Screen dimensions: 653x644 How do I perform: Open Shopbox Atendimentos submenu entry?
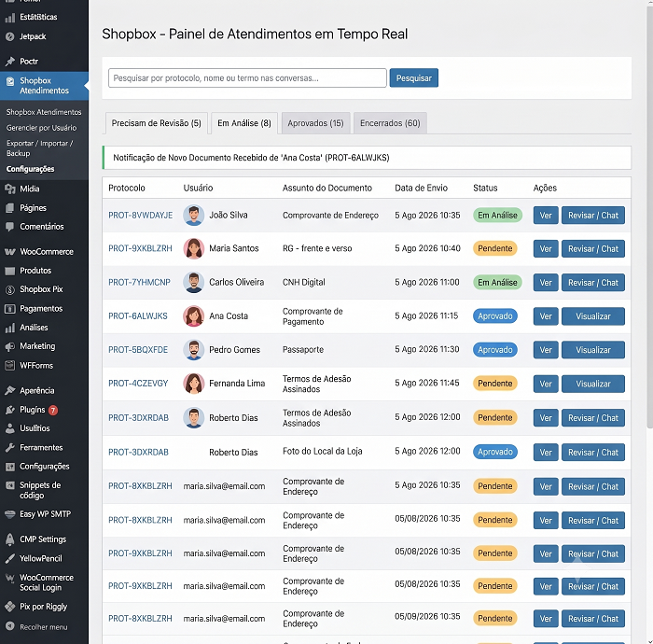[44, 112]
